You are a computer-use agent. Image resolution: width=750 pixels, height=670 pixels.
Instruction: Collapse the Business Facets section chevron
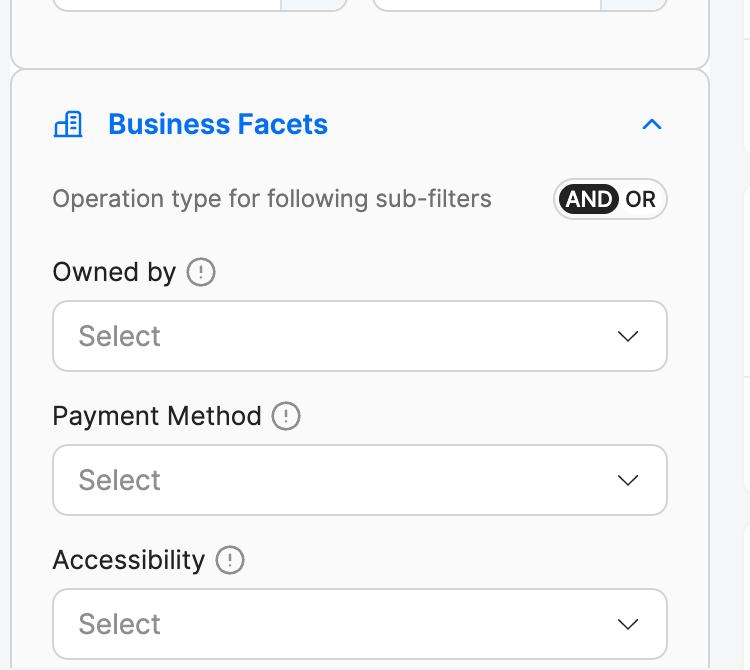(651, 124)
